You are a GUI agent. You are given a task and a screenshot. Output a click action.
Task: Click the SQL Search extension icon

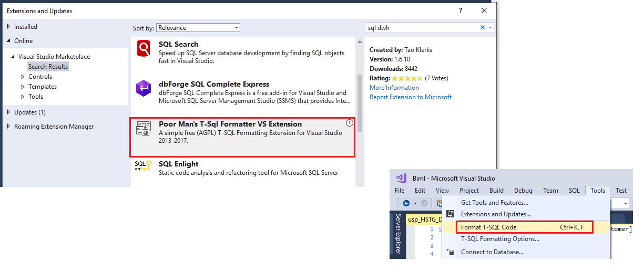[144, 49]
